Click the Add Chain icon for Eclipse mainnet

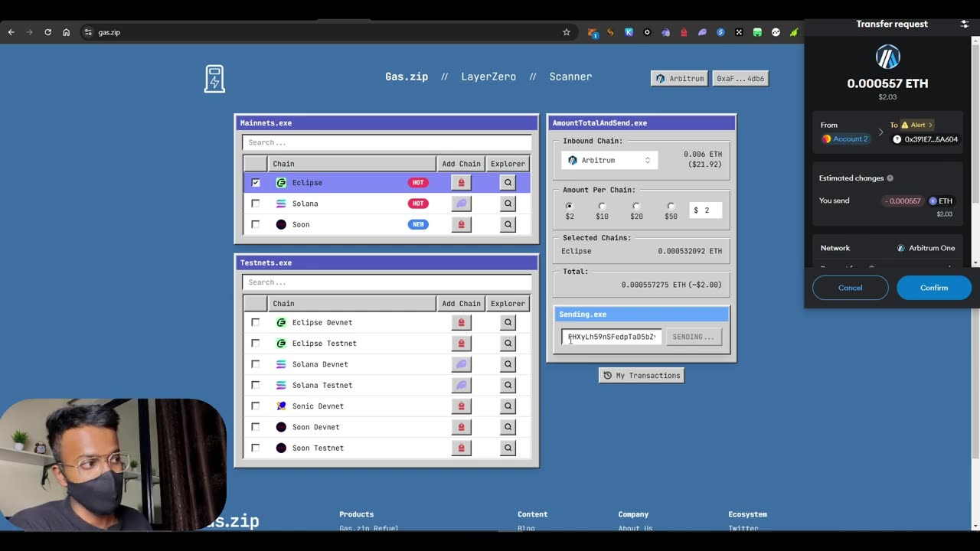click(x=461, y=183)
